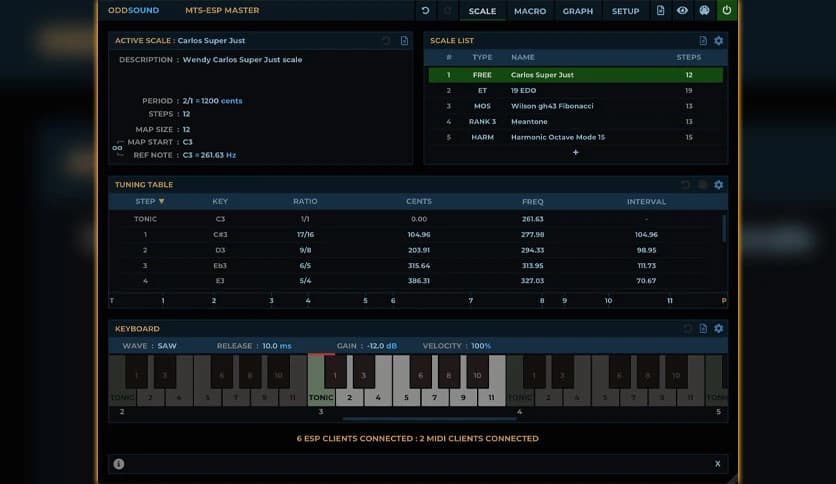
Task: Click the CENTS column header
Action: [419, 201]
